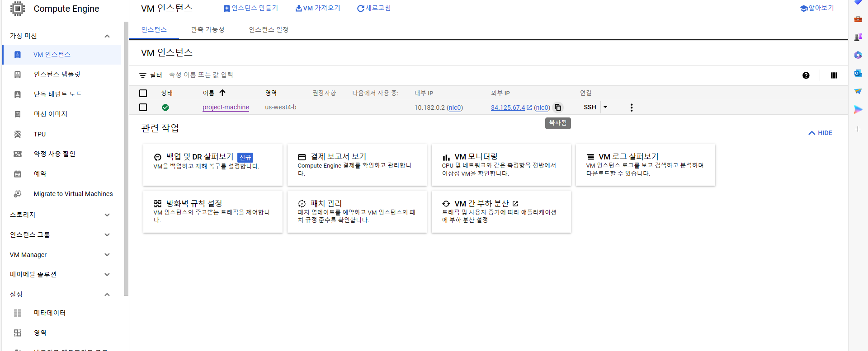Image resolution: width=868 pixels, height=351 pixels.
Task: Switch to the 관측 가능성 tab
Action: pos(208,30)
